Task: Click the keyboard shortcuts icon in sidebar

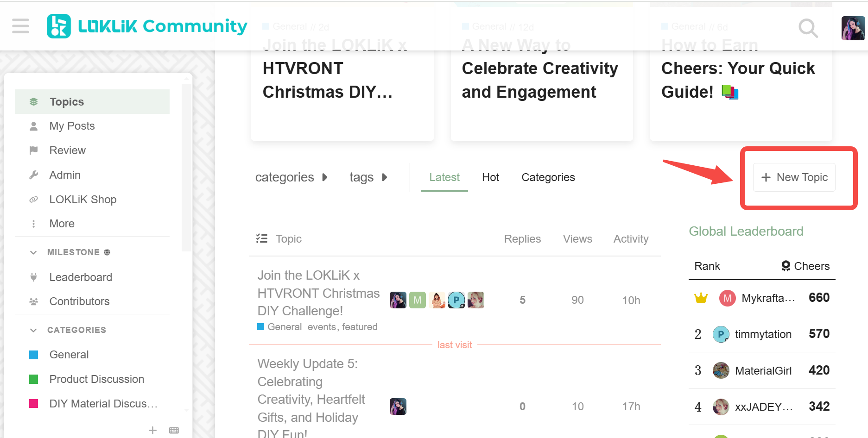Action: point(174,430)
